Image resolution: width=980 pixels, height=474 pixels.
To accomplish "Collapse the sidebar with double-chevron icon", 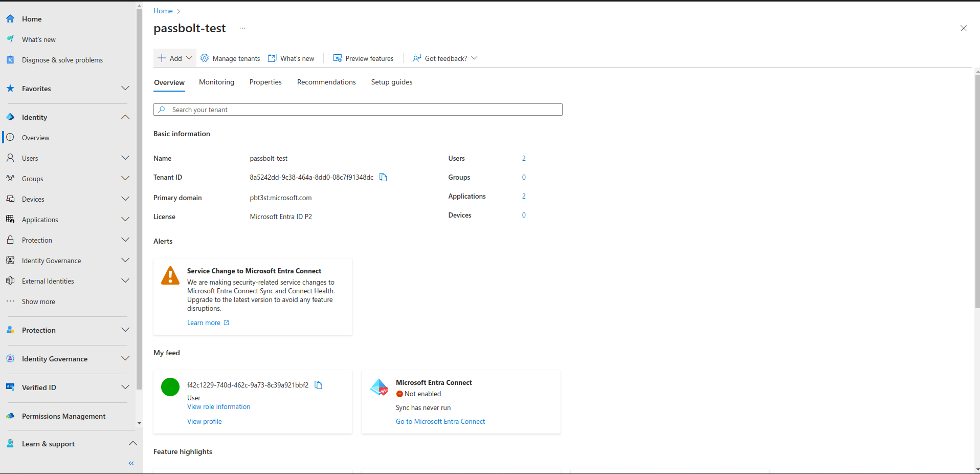I will 131,463.
